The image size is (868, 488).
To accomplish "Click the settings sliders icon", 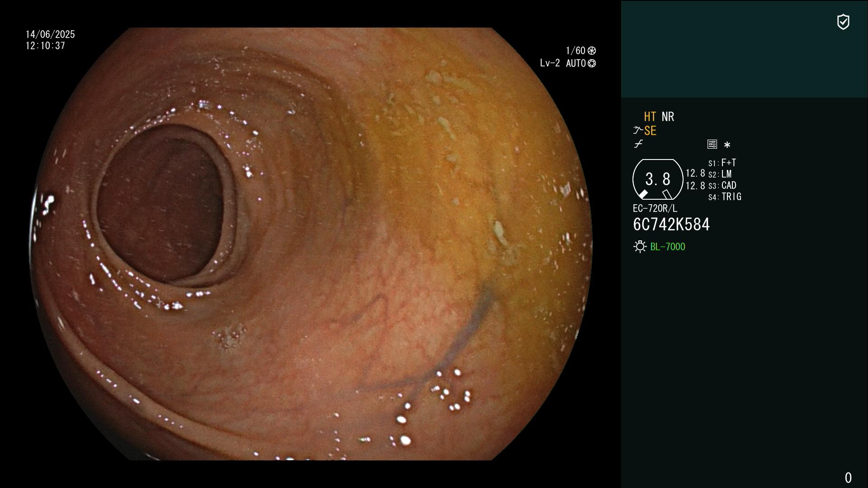I will pyautogui.click(x=712, y=144).
